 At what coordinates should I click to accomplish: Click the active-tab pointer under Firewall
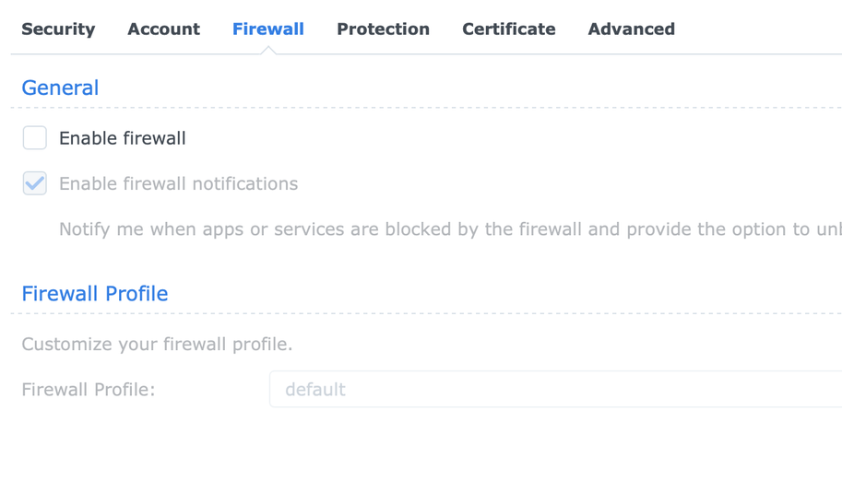(x=268, y=51)
